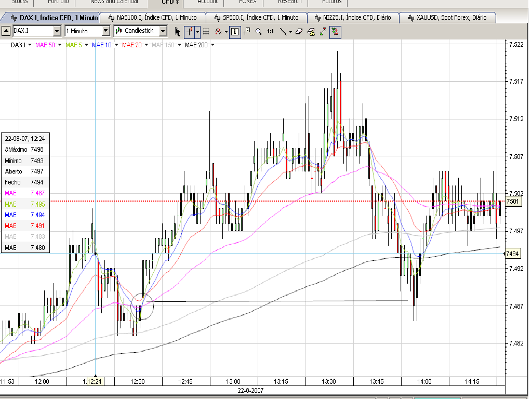
Task: Select the trend line drawing tool
Action: point(283,31)
